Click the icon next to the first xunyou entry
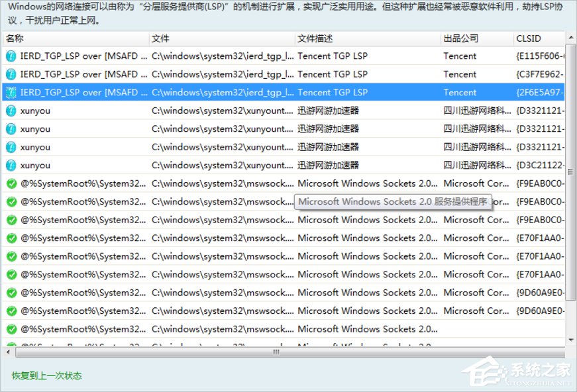 click(x=13, y=111)
